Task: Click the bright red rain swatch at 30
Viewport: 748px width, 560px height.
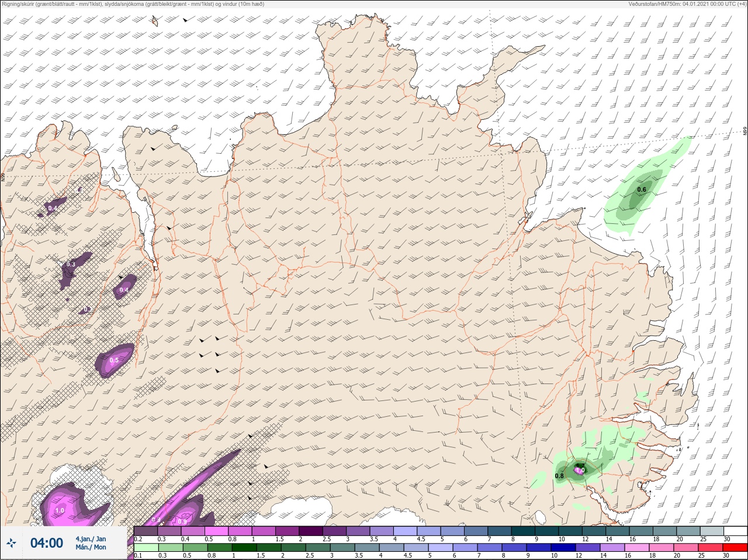Action: coord(735,548)
